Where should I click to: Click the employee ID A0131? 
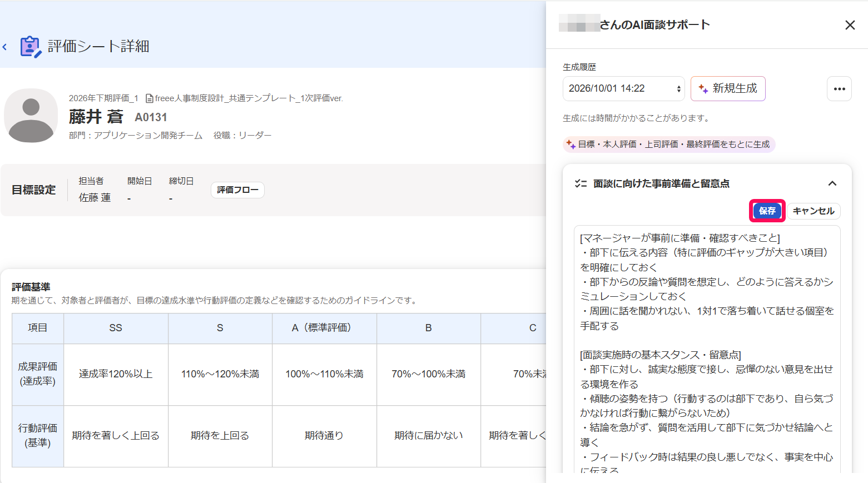pos(151,117)
